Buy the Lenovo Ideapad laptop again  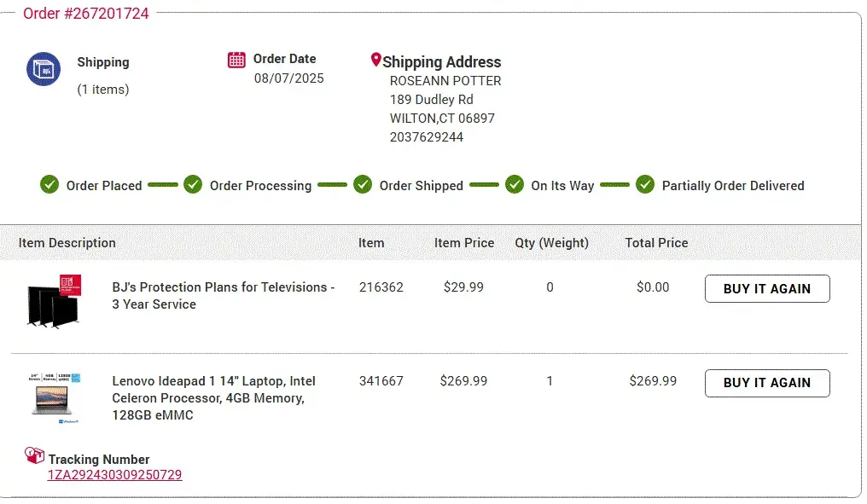(766, 383)
